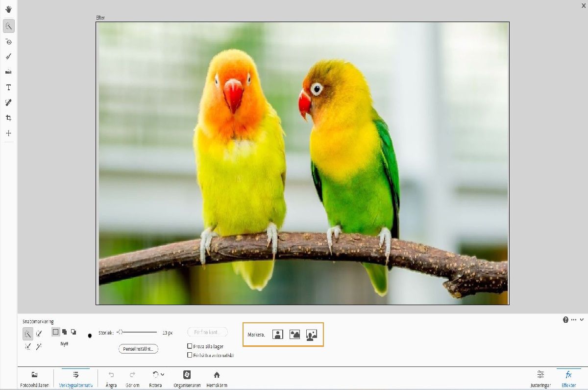Choose Quick Selection in Snabbmarkering options
The width and height of the screenshot is (588, 390).
(28, 334)
